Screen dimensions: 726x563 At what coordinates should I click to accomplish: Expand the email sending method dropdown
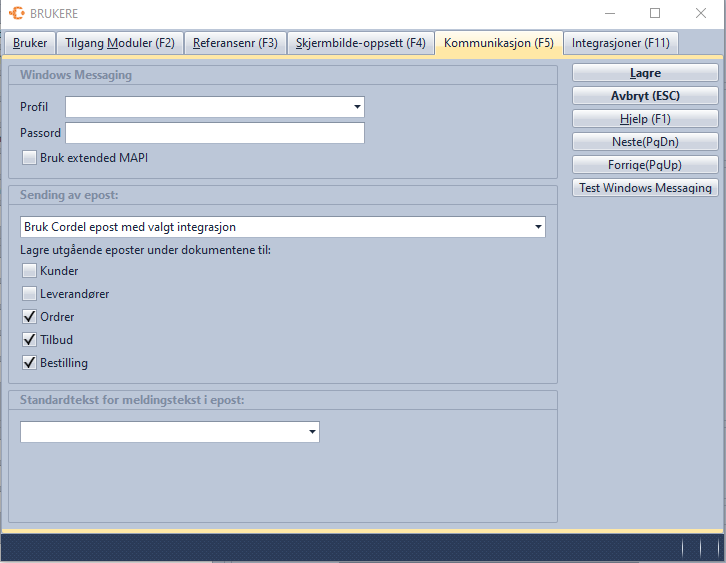tap(537, 227)
